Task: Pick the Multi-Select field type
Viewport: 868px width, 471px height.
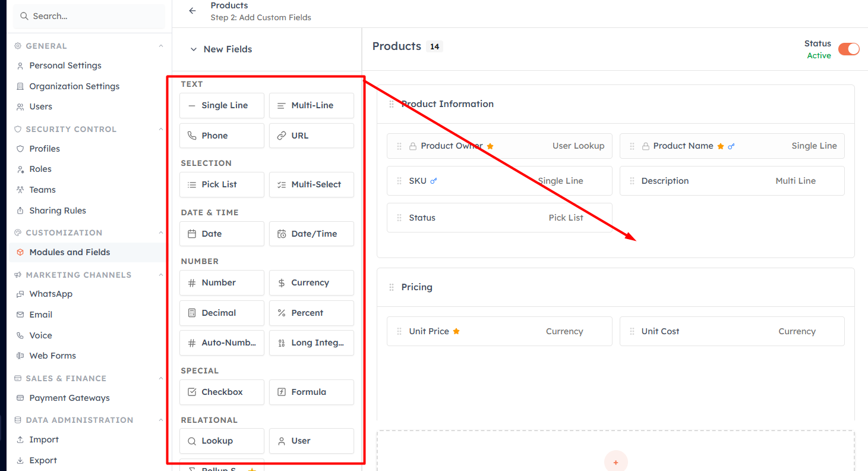Action: pos(311,184)
